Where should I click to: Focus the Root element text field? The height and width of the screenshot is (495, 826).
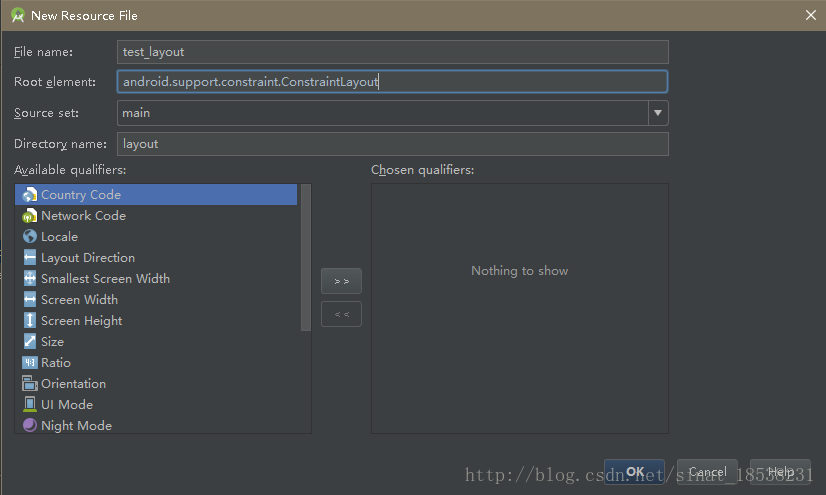pyautogui.click(x=392, y=82)
